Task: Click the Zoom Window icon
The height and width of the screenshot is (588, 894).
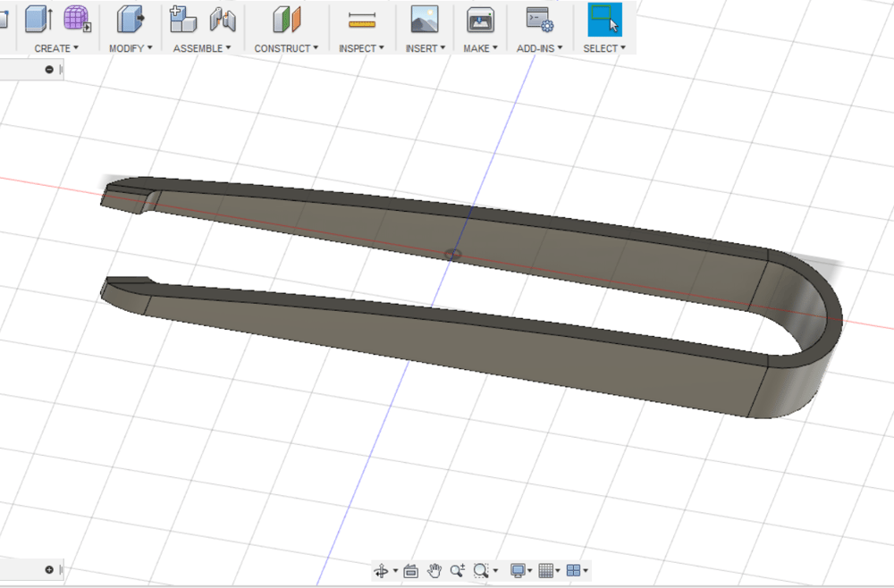Action: (x=481, y=570)
